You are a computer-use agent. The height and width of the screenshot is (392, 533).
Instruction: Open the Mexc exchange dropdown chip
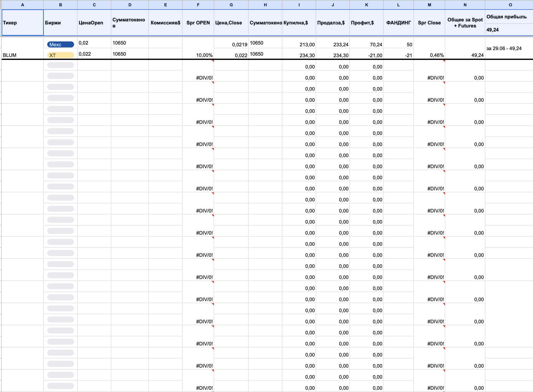[60, 45]
